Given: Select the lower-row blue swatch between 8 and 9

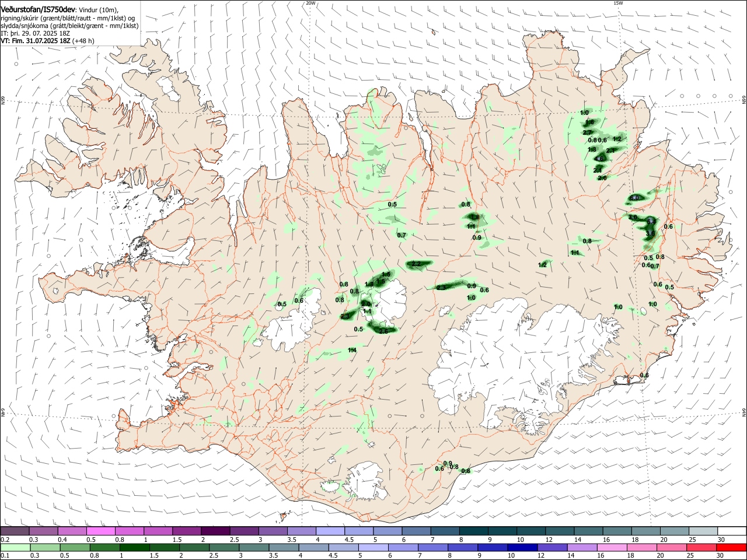Looking at the screenshot, I should click(463, 547).
